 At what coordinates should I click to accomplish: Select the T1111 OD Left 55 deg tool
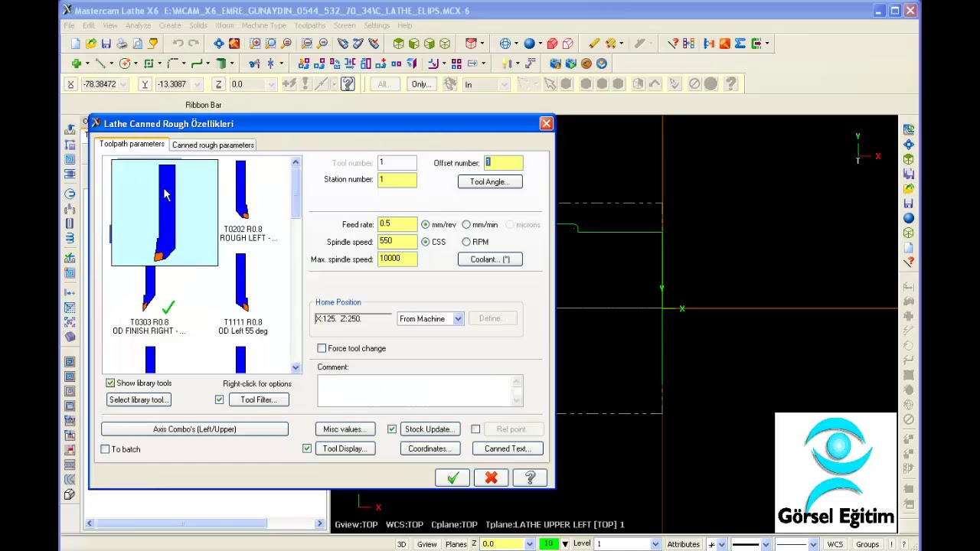(x=243, y=296)
